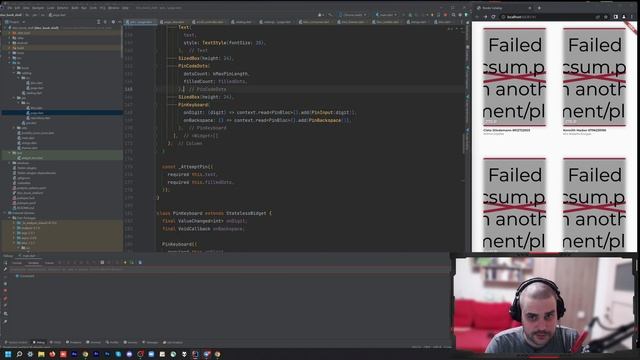
Task: Click the bottom-left book cover thumbnail
Action: pyautogui.click(x=514, y=204)
